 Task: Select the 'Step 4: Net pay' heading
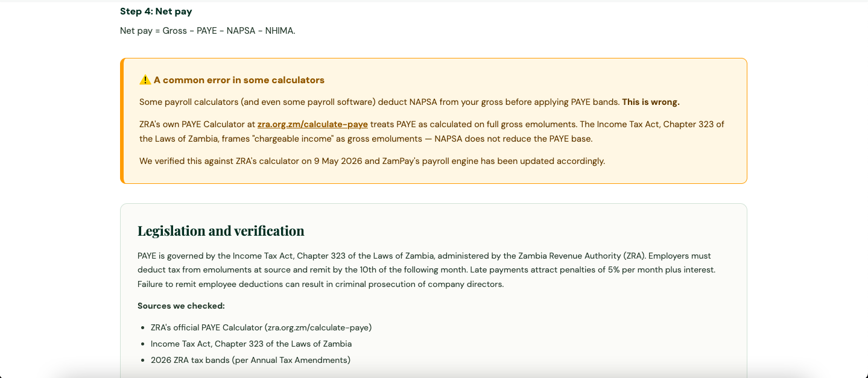coord(156,11)
